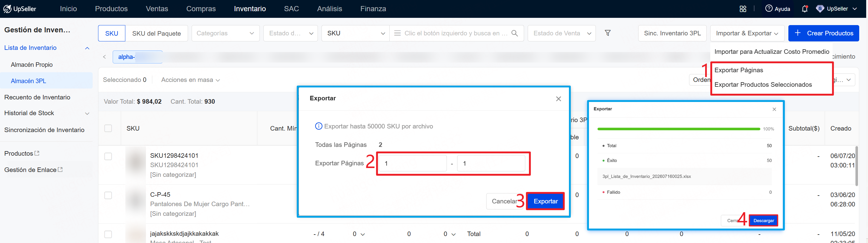Click the Gestión de Enlace external icon
Image resolution: width=868 pixels, height=243 pixels.
(x=60, y=170)
